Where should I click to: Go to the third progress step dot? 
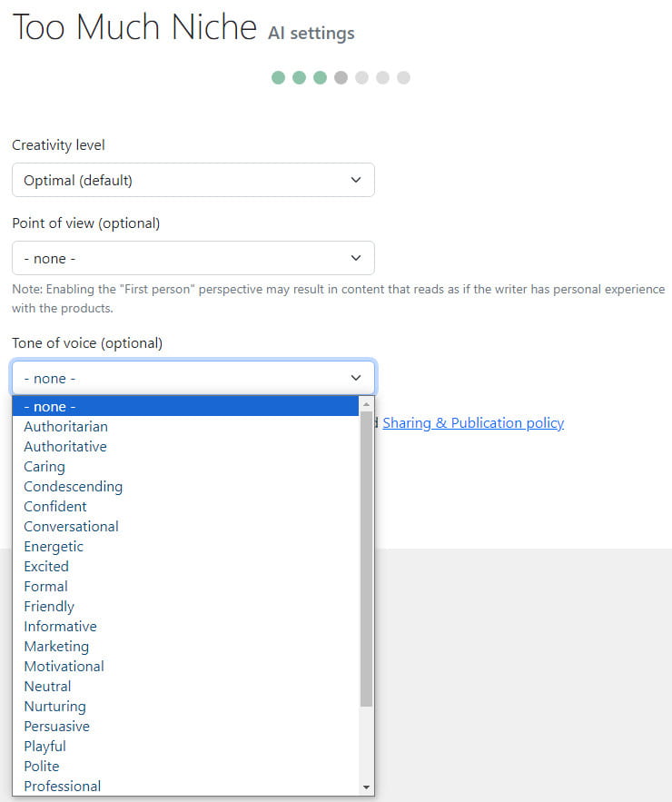pos(321,78)
